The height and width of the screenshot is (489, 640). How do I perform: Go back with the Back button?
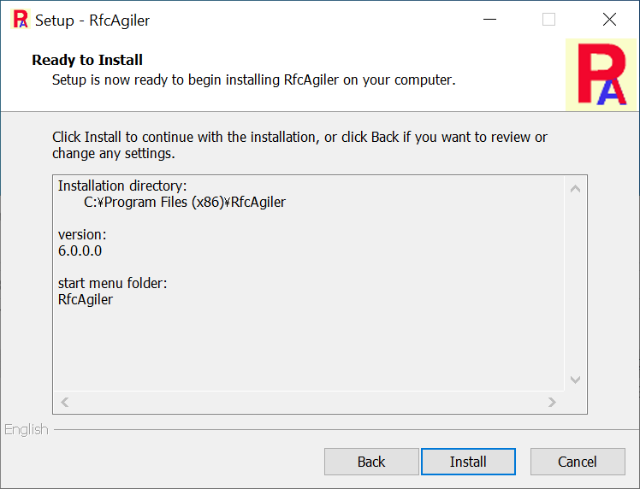click(x=371, y=462)
